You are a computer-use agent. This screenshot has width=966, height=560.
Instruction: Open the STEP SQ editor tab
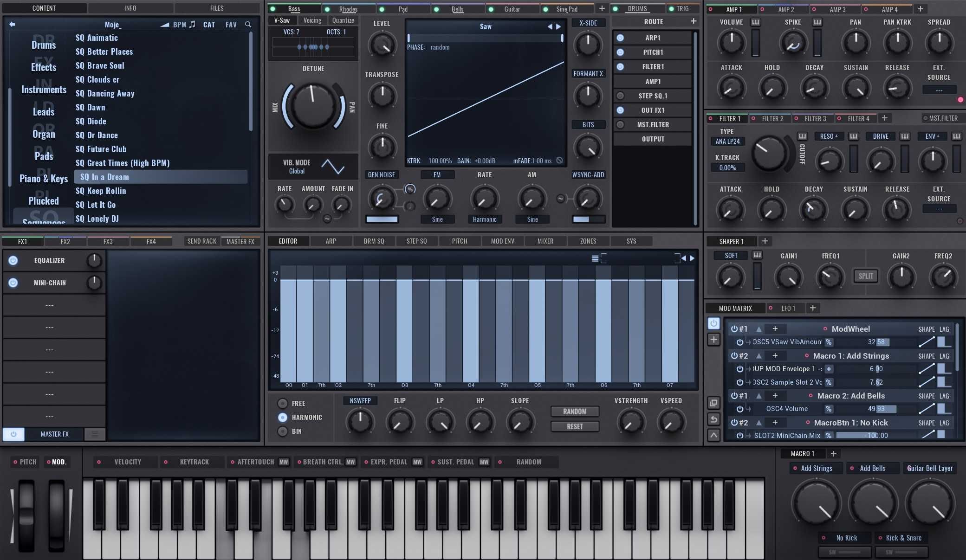coord(416,241)
